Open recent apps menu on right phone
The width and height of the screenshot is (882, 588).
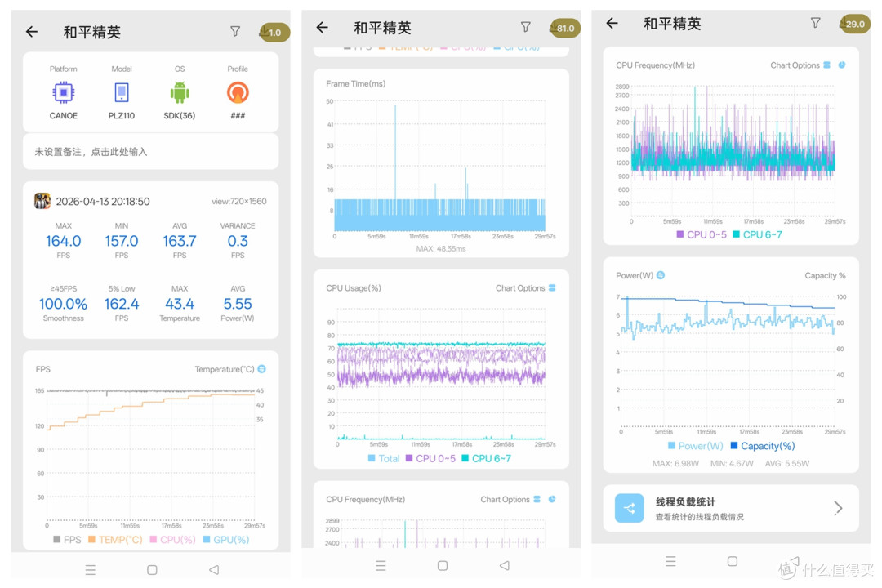[670, 561]
